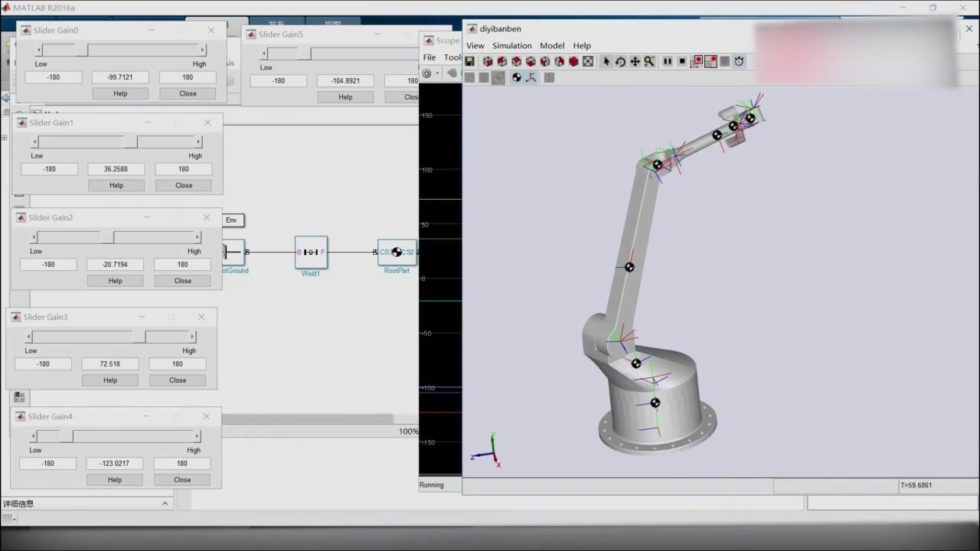Screen dimensions: 980x551
Task: Open Scope parameters via the gear icon
Action: coord(426,73)
